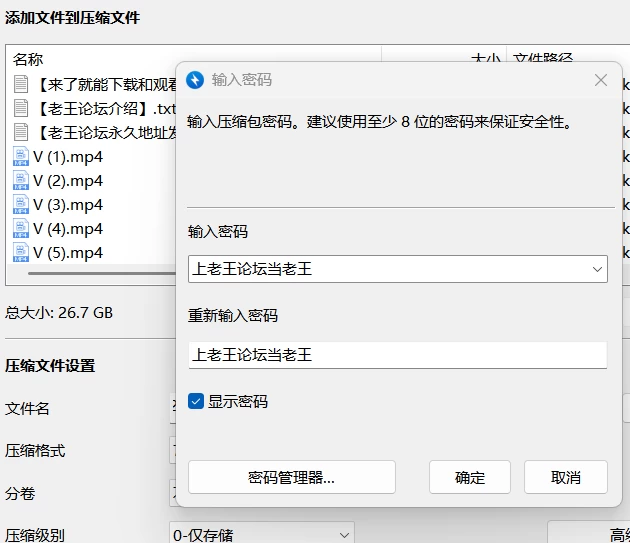
Task: Click the 压缩格式 label
Action: 35,451
